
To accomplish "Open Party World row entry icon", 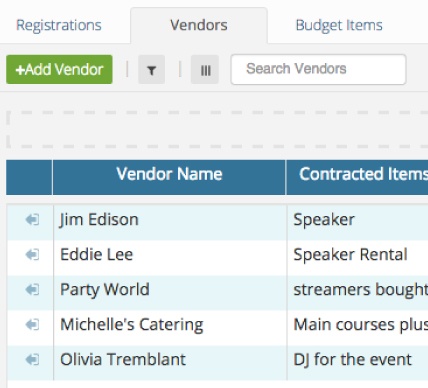I will (x=32, y=290).
